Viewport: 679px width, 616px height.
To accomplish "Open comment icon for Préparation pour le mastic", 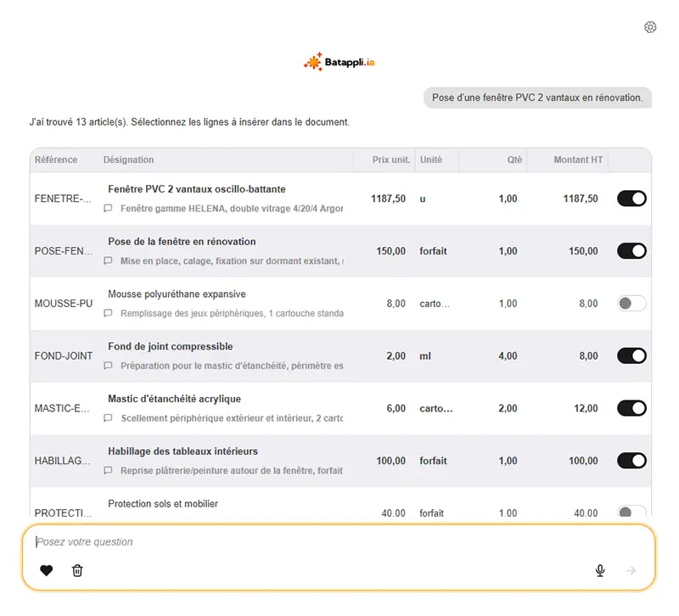I will pos(108,366).
